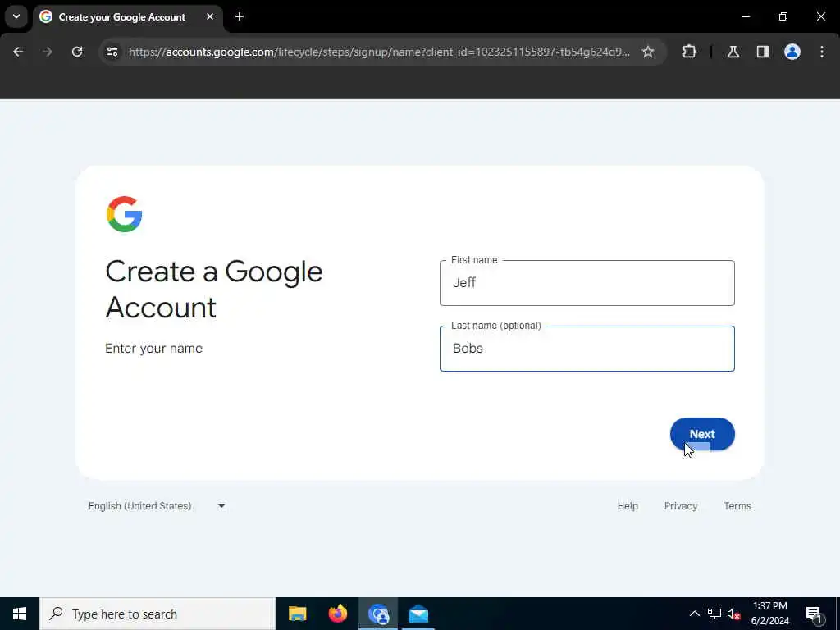Open the Chrome three-dot menu
The height and width of the screenshot is (630, 840).
pos(821,52)
